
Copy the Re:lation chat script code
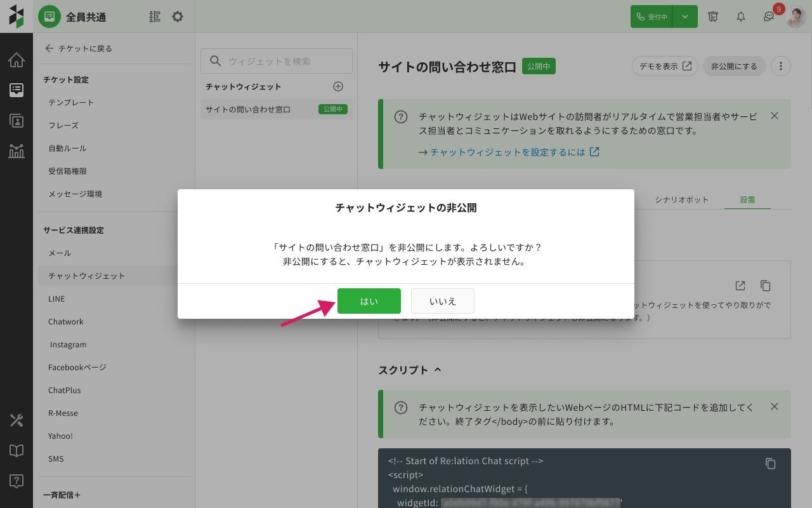pos(770,464)
